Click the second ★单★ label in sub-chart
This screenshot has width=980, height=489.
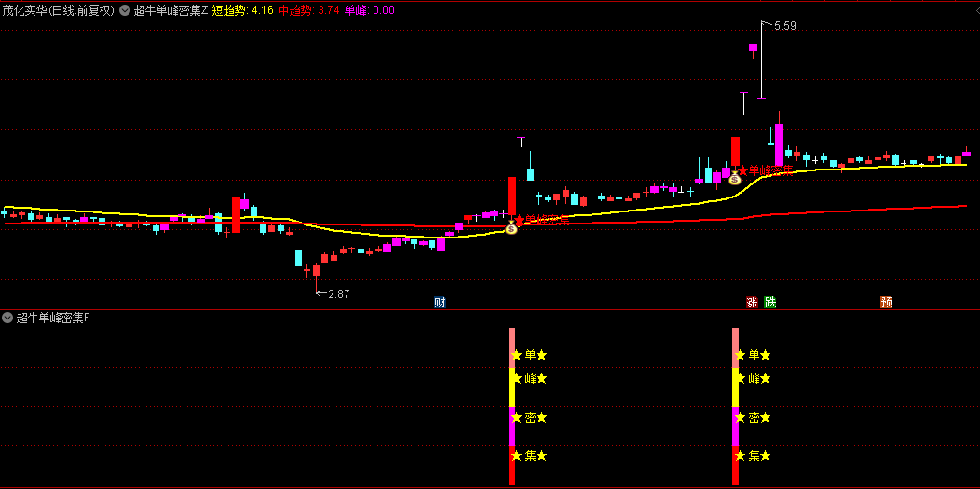[x=753, y=355]
